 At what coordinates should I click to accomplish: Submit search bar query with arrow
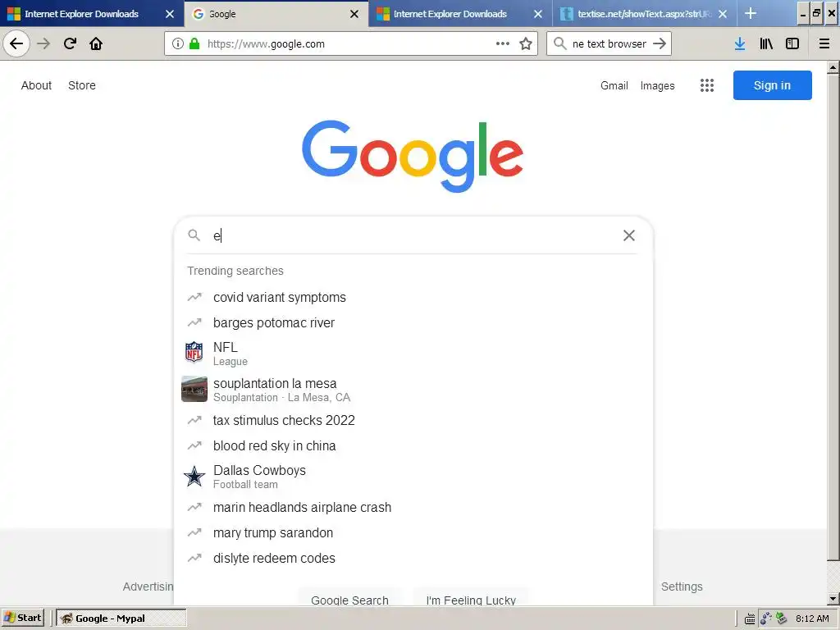(x=660, y=43)
